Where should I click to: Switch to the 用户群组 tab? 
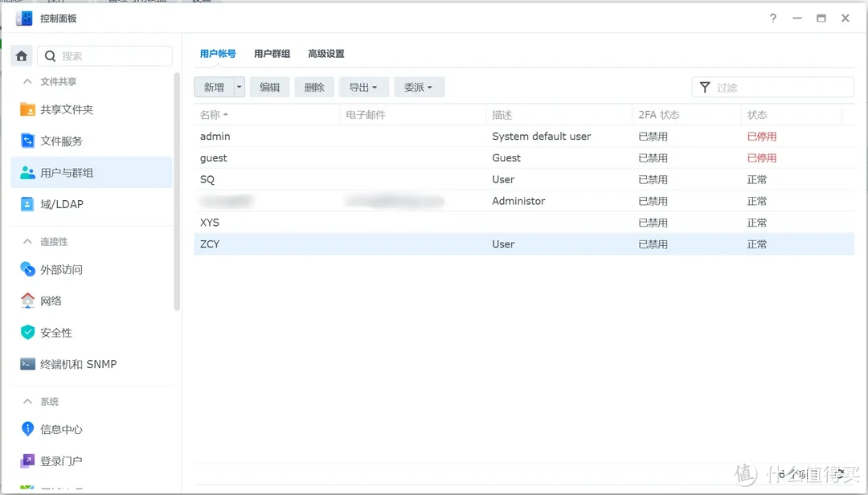pos(272,53)
